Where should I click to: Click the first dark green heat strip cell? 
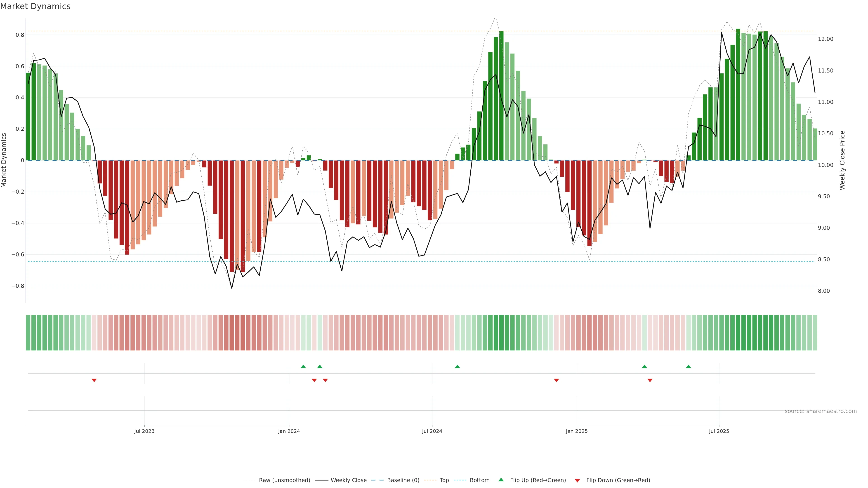(28, 332)
